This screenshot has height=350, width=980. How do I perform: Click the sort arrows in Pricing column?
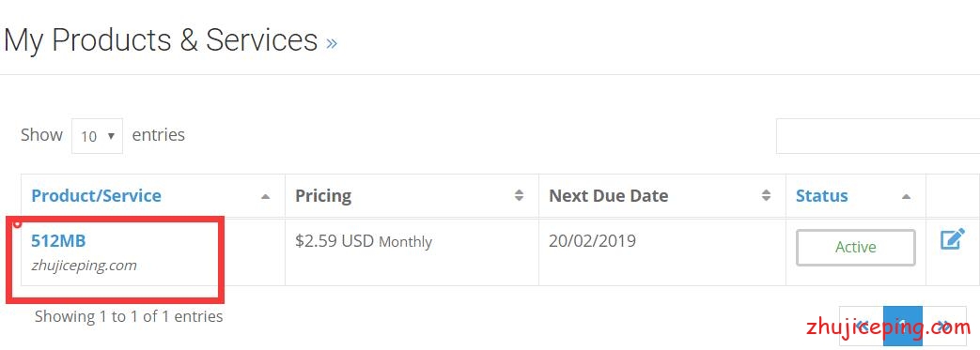pyautogui.click(x=519, y=195)
